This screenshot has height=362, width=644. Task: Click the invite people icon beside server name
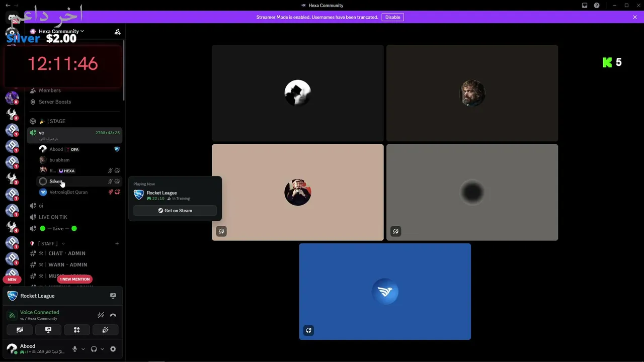pos(117,31)
